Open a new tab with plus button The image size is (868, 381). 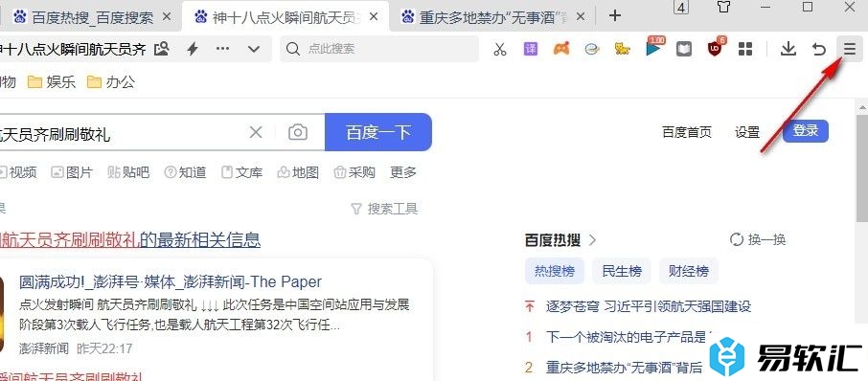[614, 15]
